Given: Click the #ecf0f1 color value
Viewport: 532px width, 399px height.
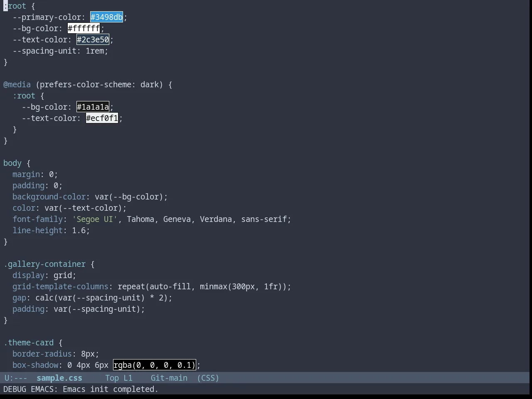Looking at the screenshot, I should click(102, 118).
